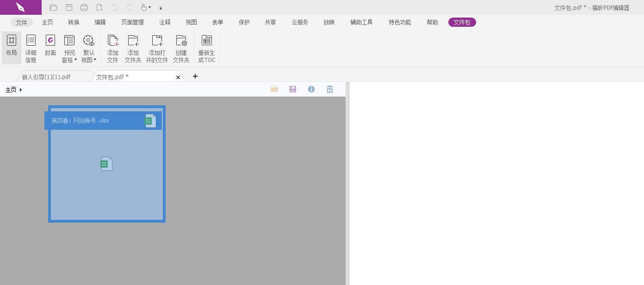Expand the quick access toolbar customize arrow
The image size is (644, 285).
tap(161, 8)
